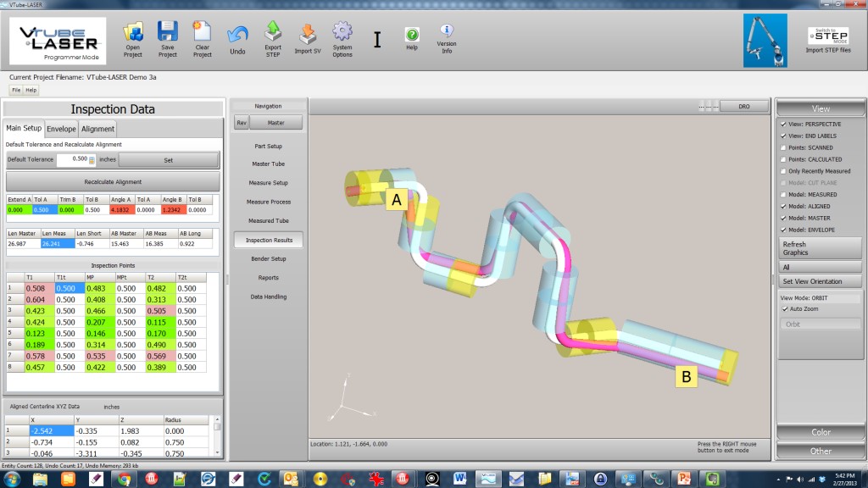Click the Default Tolerance value field

75,159
